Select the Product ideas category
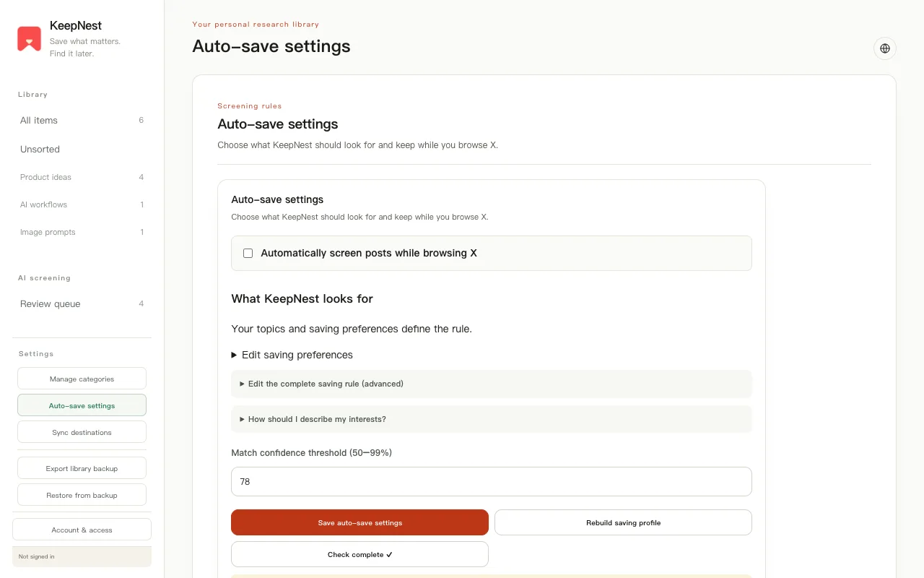Screen dimensions: 924x578 82,177
